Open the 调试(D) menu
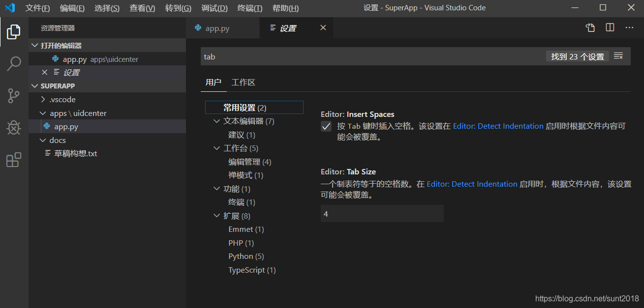The height and width of the screenshot is (308, 644). (215, 8)
